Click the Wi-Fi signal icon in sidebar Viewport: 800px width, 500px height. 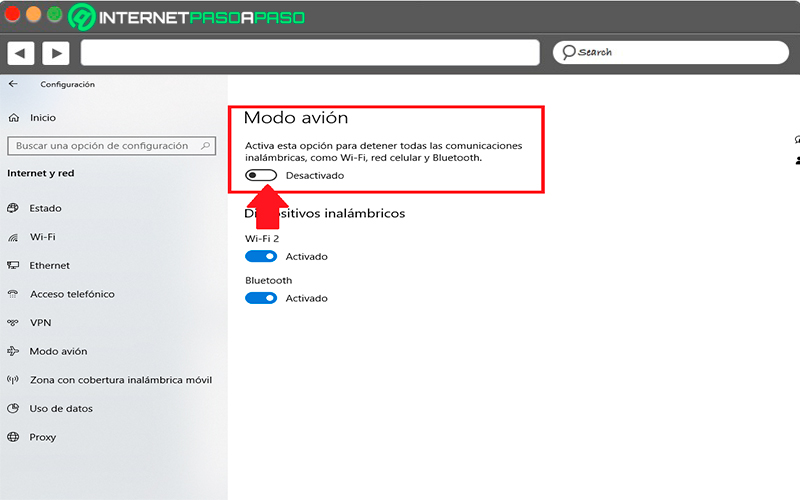point(13,237)
